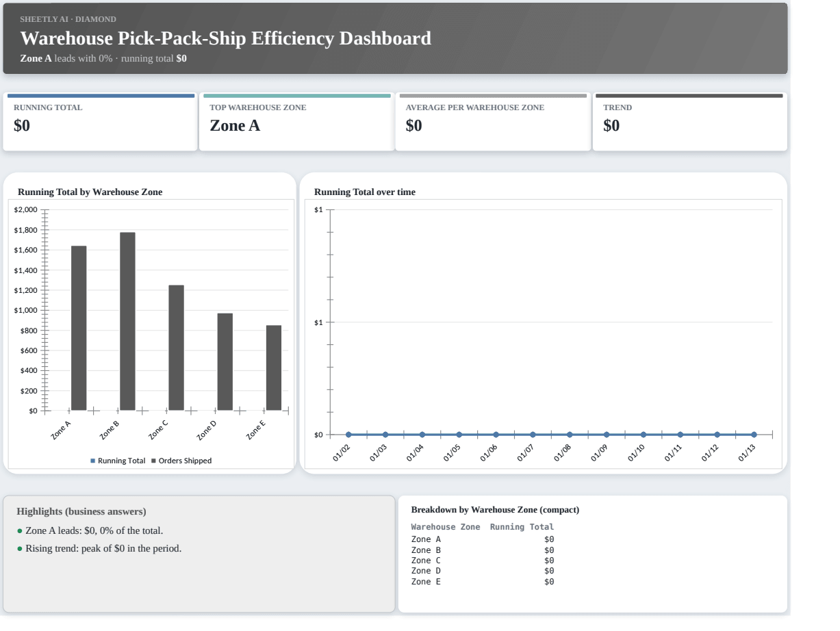Click the $1,000 y-axis label
840x631 pixels.
pyautogui.click(x=25, y=310)
